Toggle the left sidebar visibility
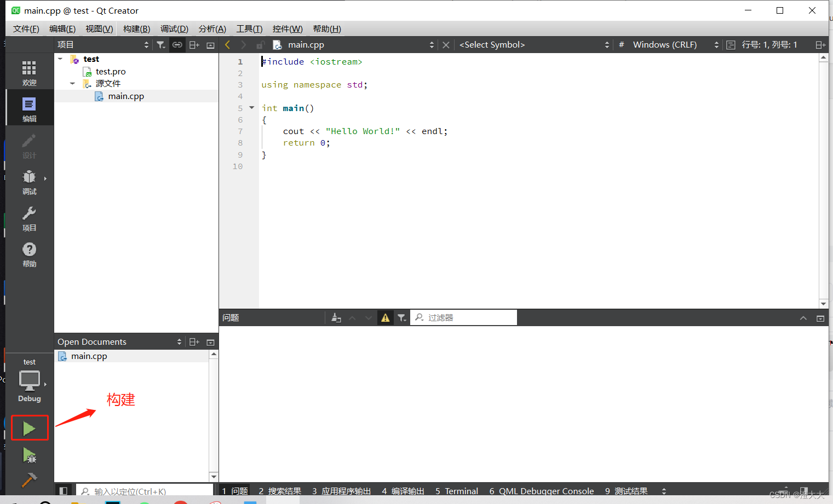833x504 pixels. click(x=64, y=491)
